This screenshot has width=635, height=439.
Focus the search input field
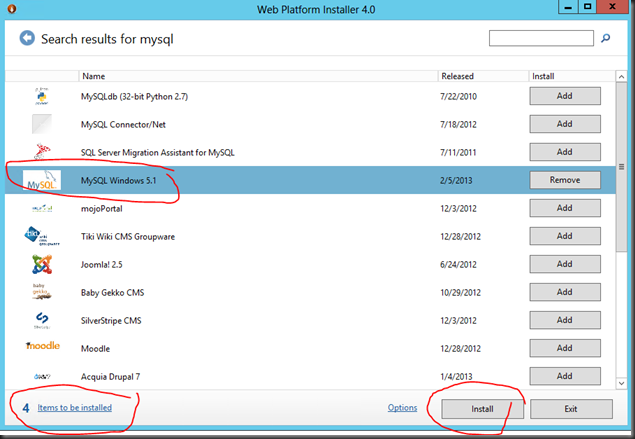point(541,38)
